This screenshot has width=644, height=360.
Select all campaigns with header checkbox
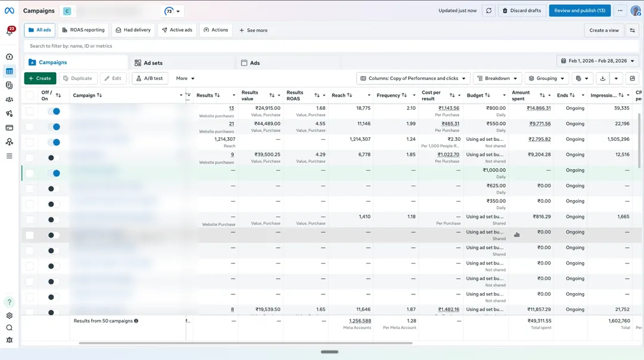(x=30, y=96)
